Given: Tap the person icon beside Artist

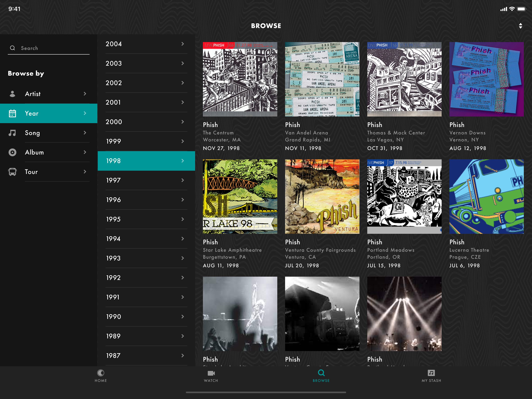Looking at the screenshot, I should tap(12, 94).
